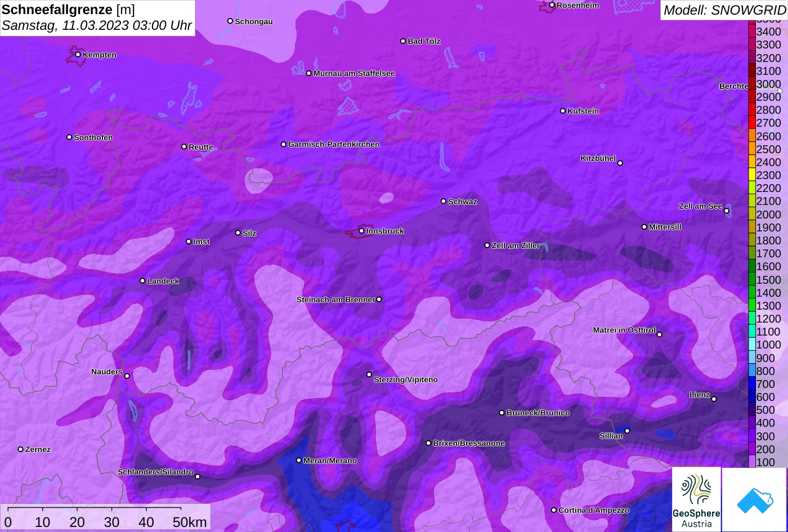Click the Kempten city marker dot
Image resolution: width=788 pixels, height=532 pixels.
pos(78,55)
